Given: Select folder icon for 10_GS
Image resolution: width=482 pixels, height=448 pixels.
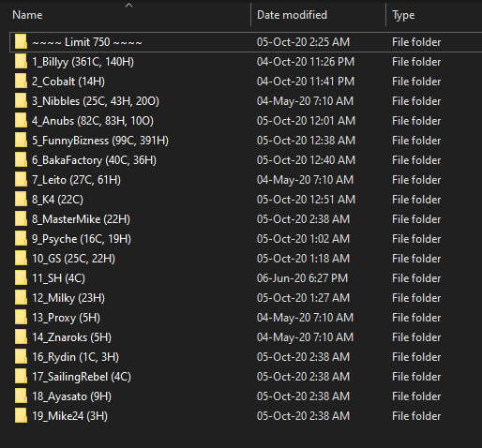Looking at the screenshot, I should pos(21,259).
